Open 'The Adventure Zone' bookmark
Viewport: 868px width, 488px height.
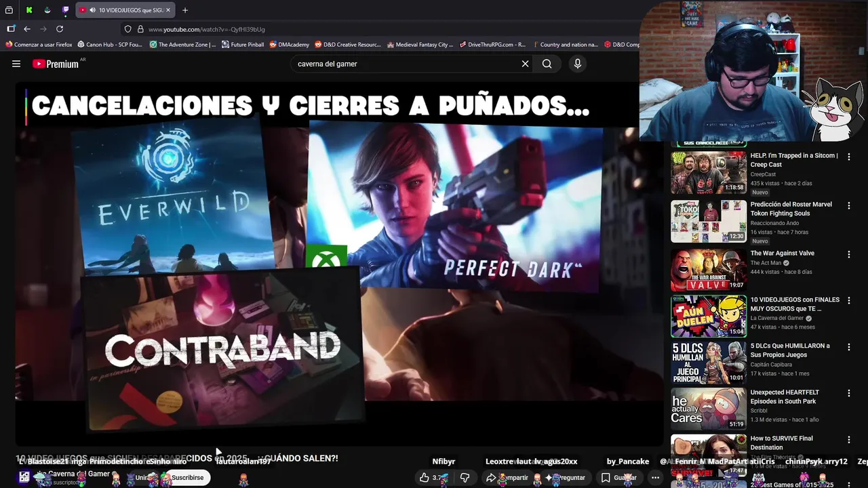click(182, 45)
